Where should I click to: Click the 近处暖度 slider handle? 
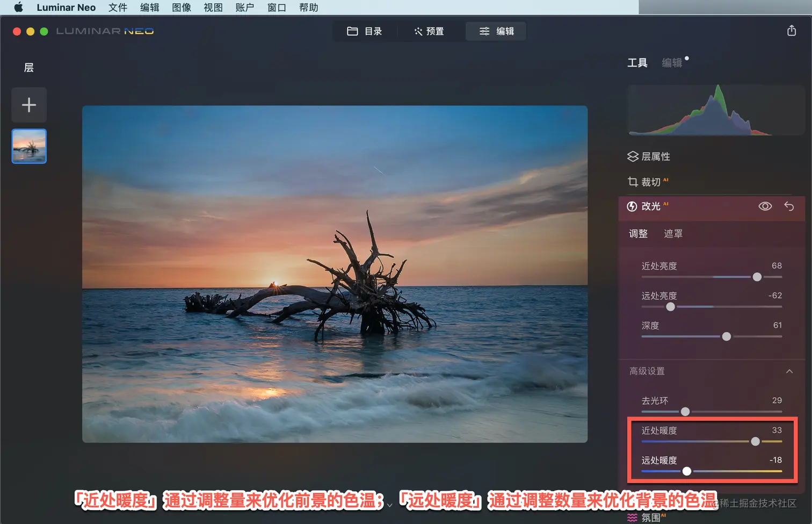coord(756,441)
